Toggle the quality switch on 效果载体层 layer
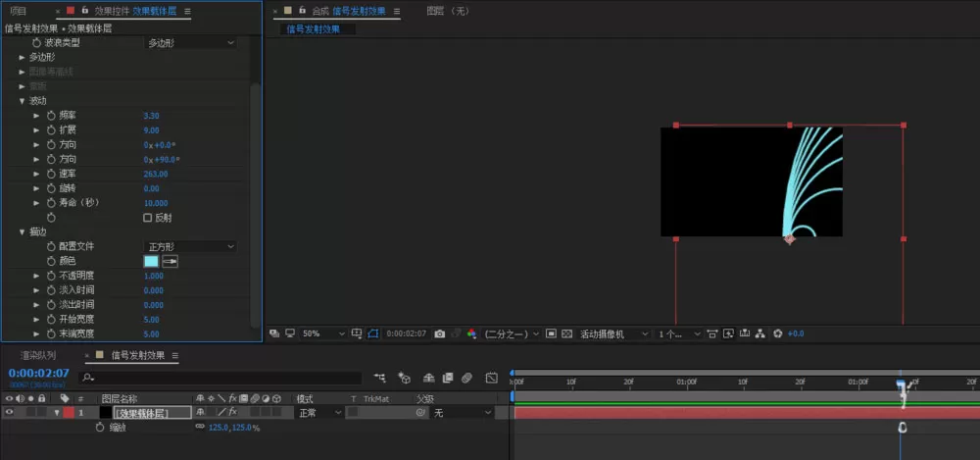This screenshot has height=460, width=980. point(220,412)
